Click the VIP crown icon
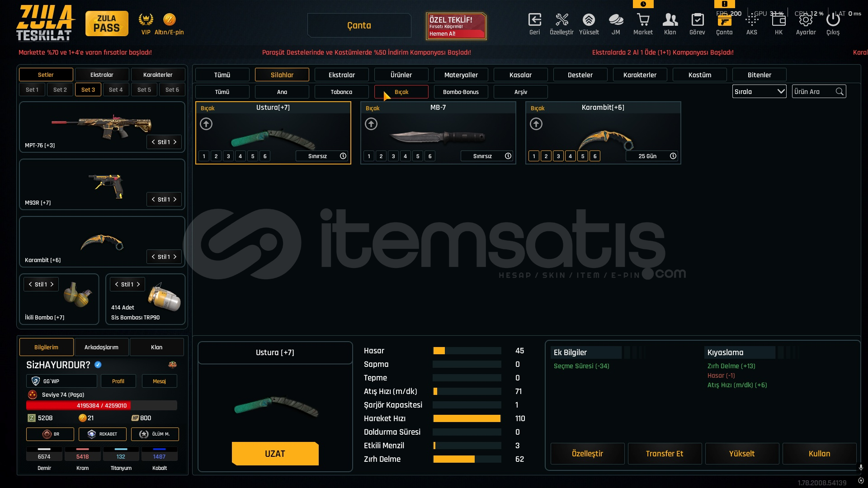This screenshot has width=868, height=488. tap(146, 19)
